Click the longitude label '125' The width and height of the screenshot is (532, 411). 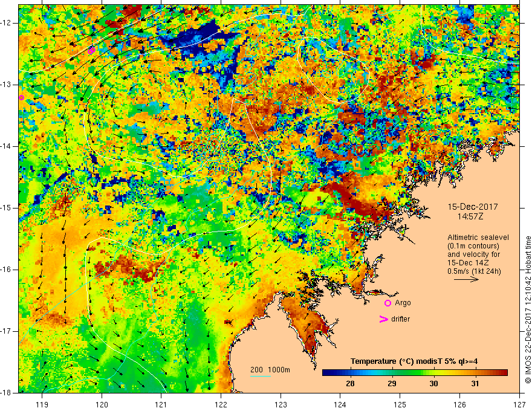point(400,404)
